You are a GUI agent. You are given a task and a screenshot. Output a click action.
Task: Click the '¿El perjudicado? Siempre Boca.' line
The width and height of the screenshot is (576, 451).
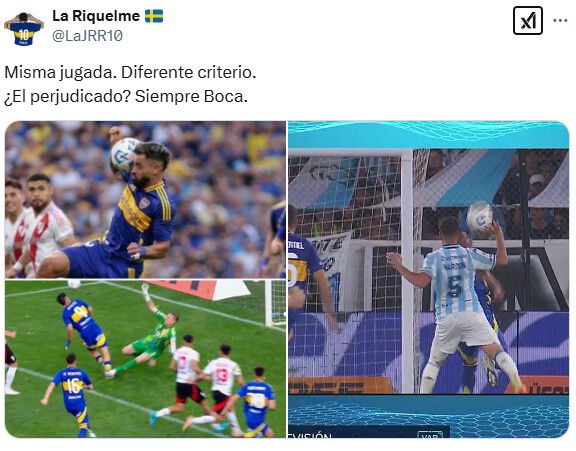(x=126, y=97)
